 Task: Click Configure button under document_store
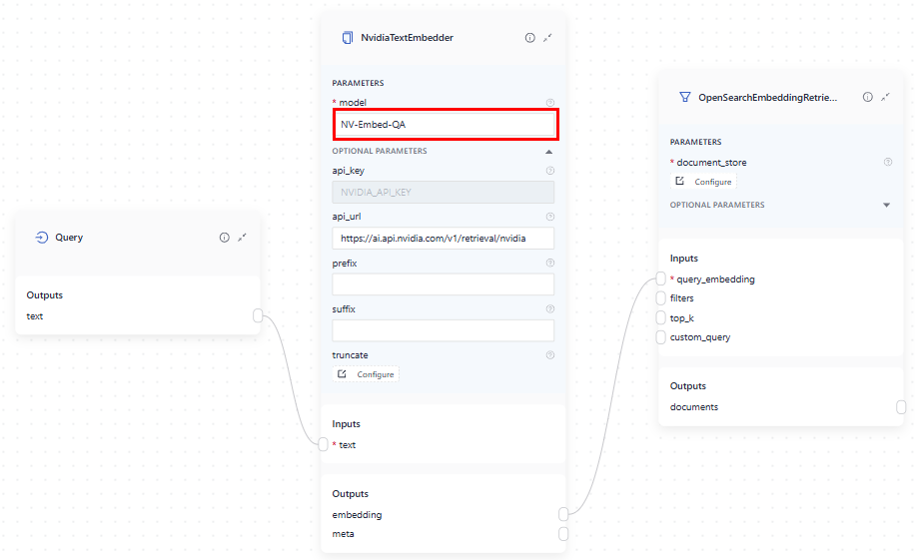704,182
